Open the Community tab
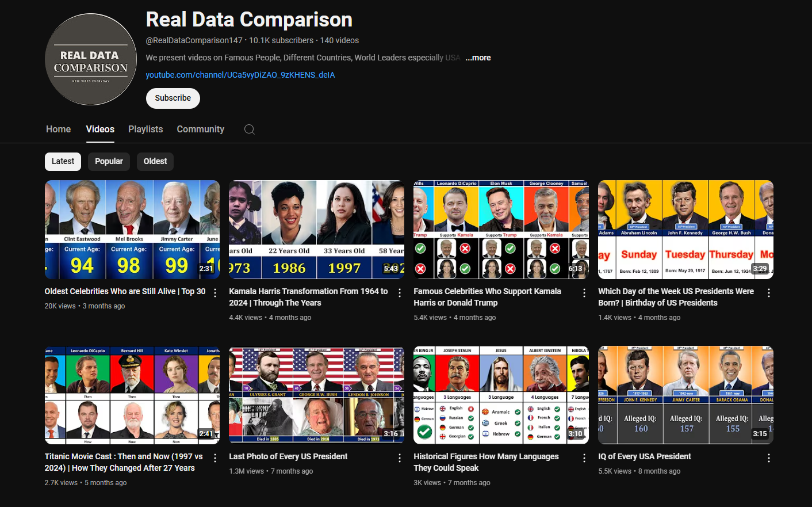This screenshot has width=812, height=507. pyautogui.click(x=201, y=129)
